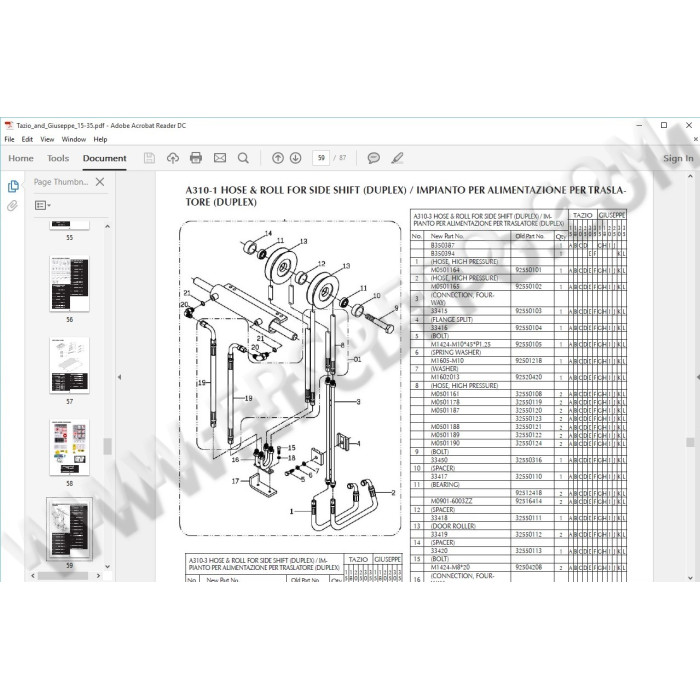The width and height of the screenshot is (700, 700).
Task: Click thumbnail panel scroll down arrow
Action: [x=107, y=567]
